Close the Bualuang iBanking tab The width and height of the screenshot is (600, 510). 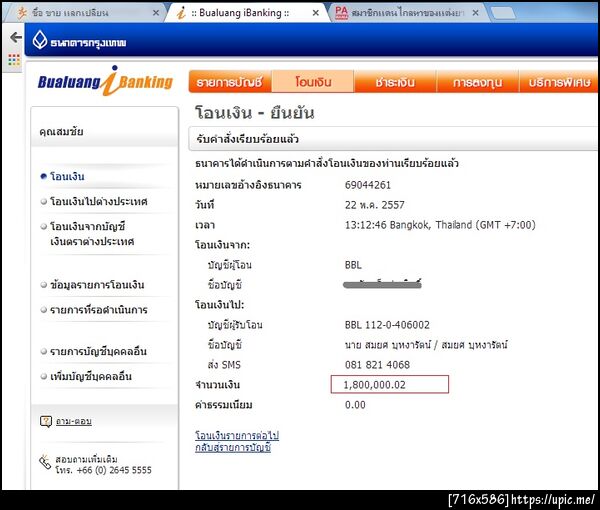point(316,13)
